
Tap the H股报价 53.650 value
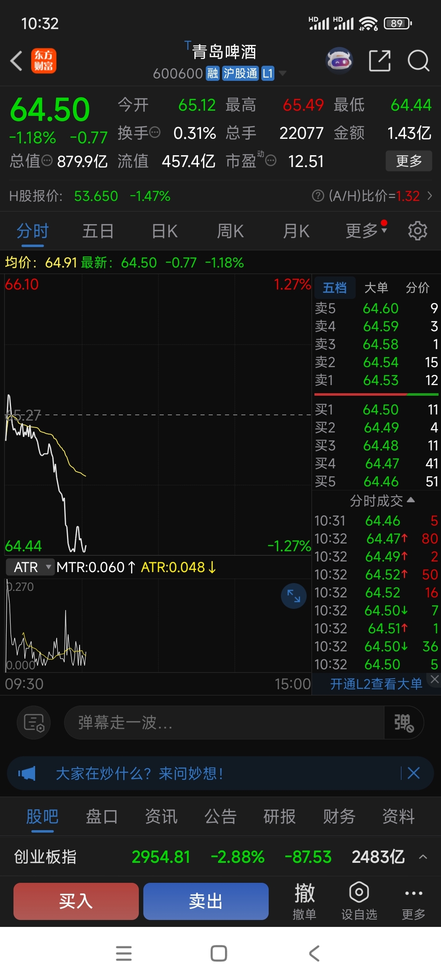(96, 196)
